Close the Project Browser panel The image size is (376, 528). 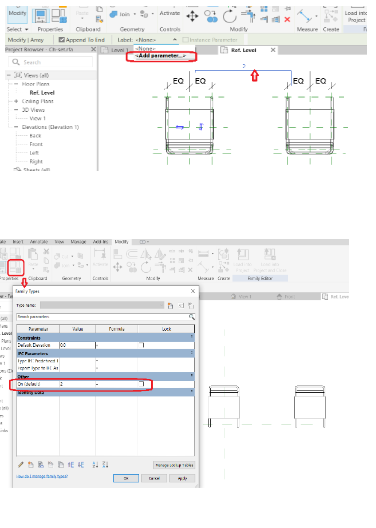(x=94, y=49)
